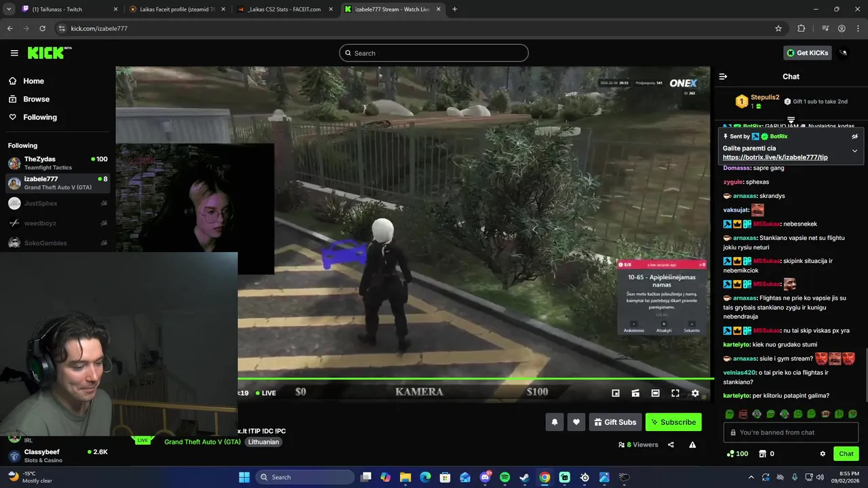868x488 pixels.
Task: Open Spotify from the taskbar
Action: pos(505,477)
